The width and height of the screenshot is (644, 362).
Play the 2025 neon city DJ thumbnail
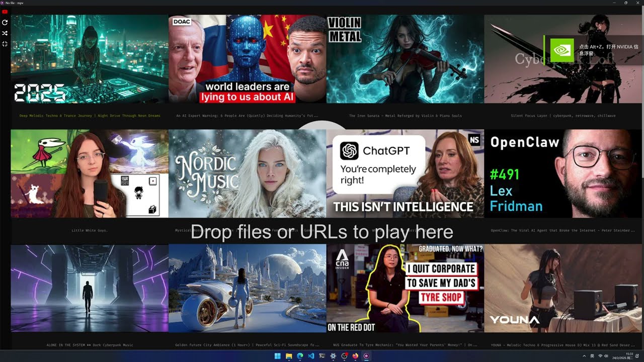(x=90, y=59)
